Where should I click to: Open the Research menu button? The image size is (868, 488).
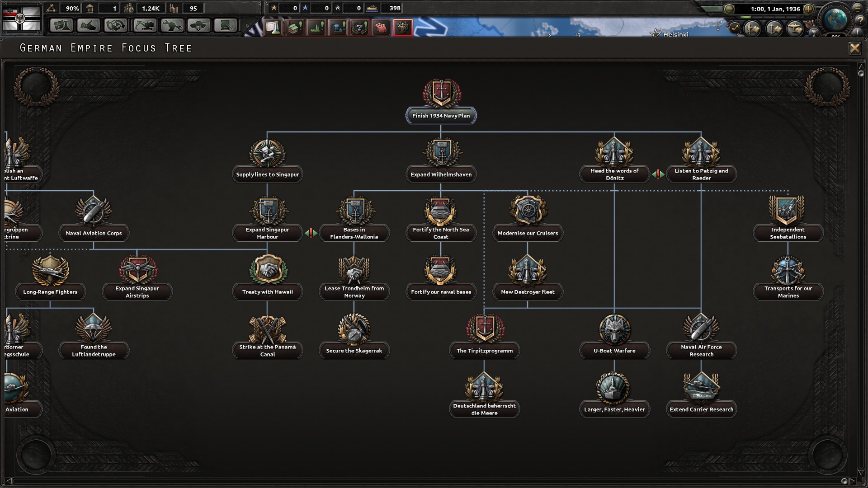61,25
